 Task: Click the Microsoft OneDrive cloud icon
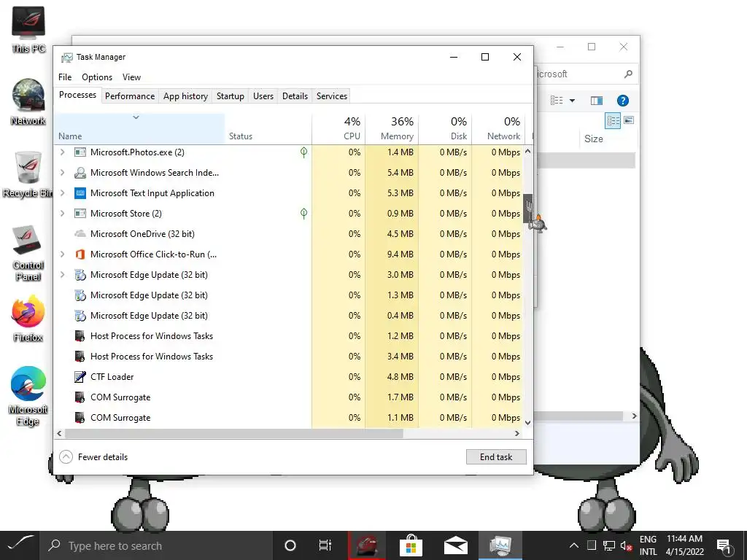[x=80, y=234]
